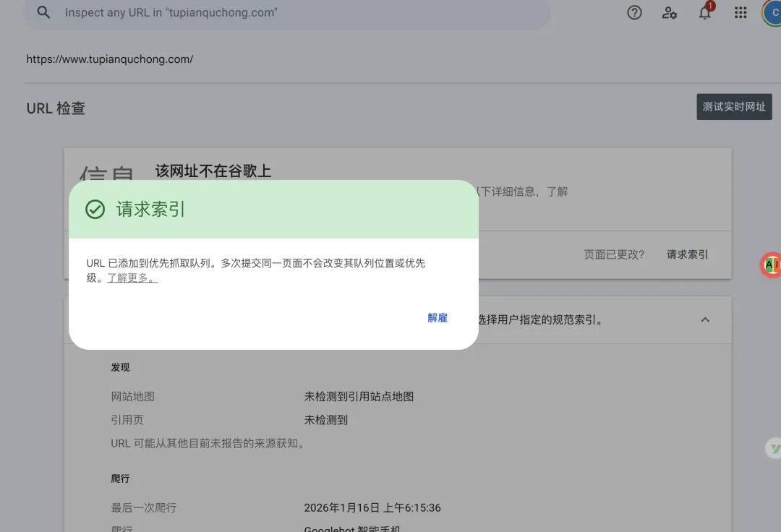Open the 了解更多 link in the dialog
Viewport: 781px width, 532px height.
coord(132,278)
